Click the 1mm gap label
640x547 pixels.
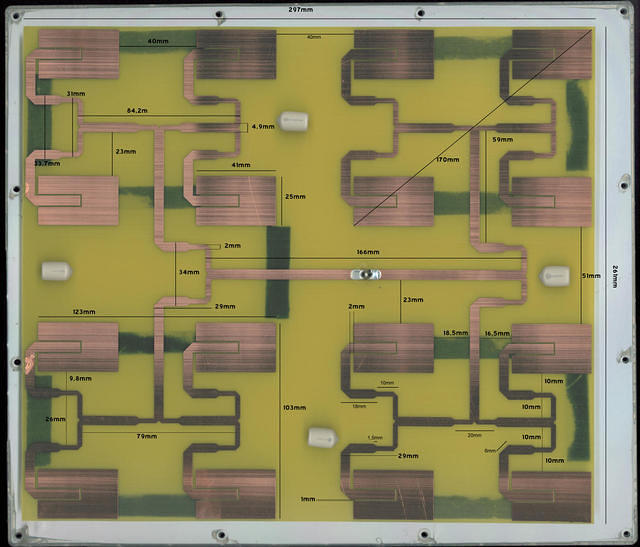[308, 499]
